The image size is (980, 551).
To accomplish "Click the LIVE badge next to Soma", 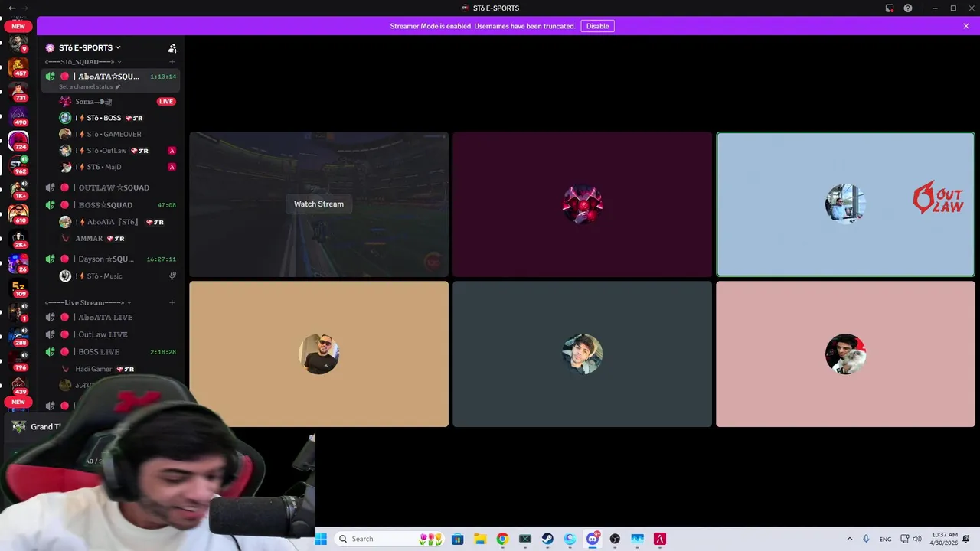I will click(x=165, y=102).
